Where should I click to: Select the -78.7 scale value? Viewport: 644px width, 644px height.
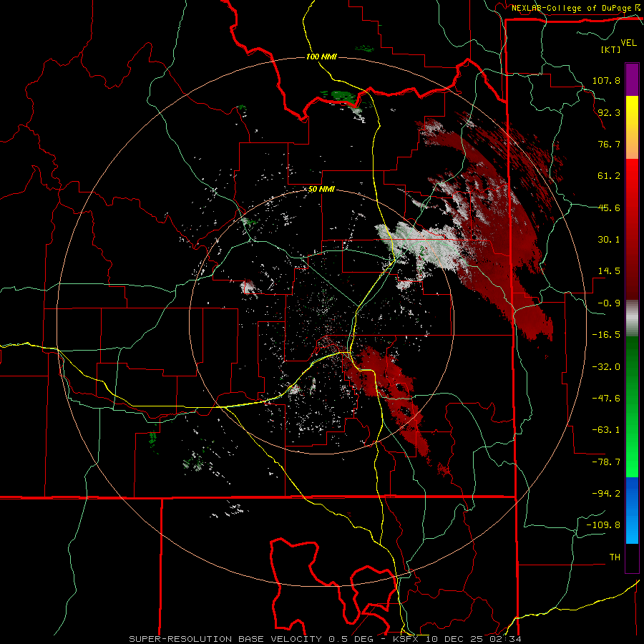(606, 462)
